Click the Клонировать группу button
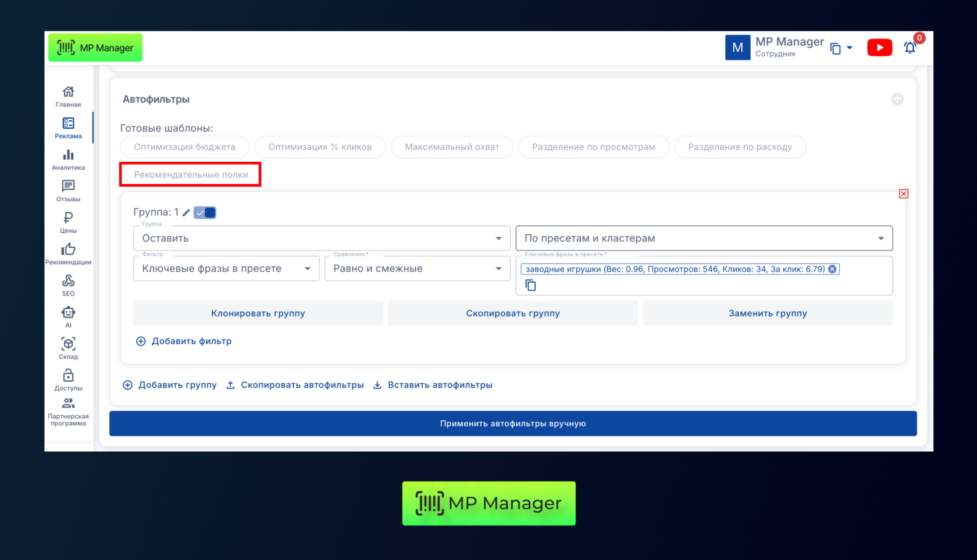The height and width of the screenshot is (560, 977). [258, 313]
